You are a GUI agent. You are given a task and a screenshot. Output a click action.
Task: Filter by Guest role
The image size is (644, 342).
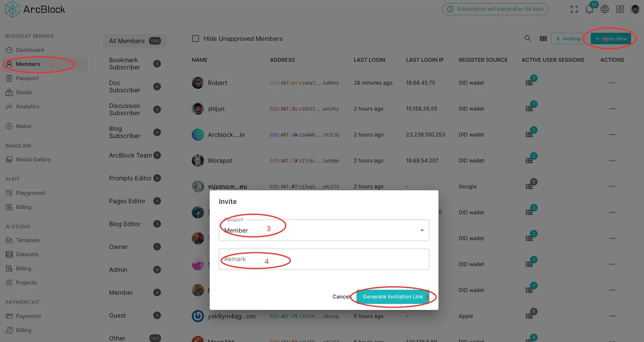tap(135, 315)
